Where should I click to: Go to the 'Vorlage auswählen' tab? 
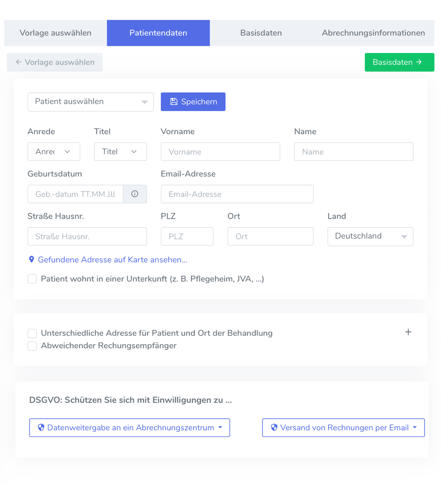(55, 33)
